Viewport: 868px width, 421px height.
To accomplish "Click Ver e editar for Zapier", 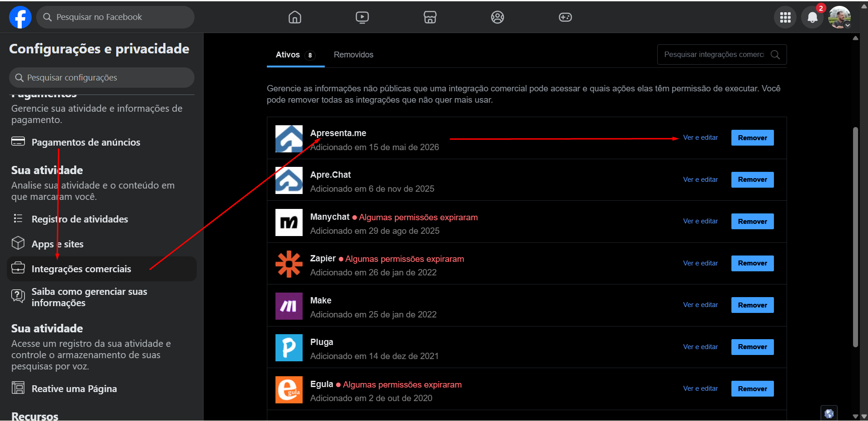I will (x=700, y=263).
